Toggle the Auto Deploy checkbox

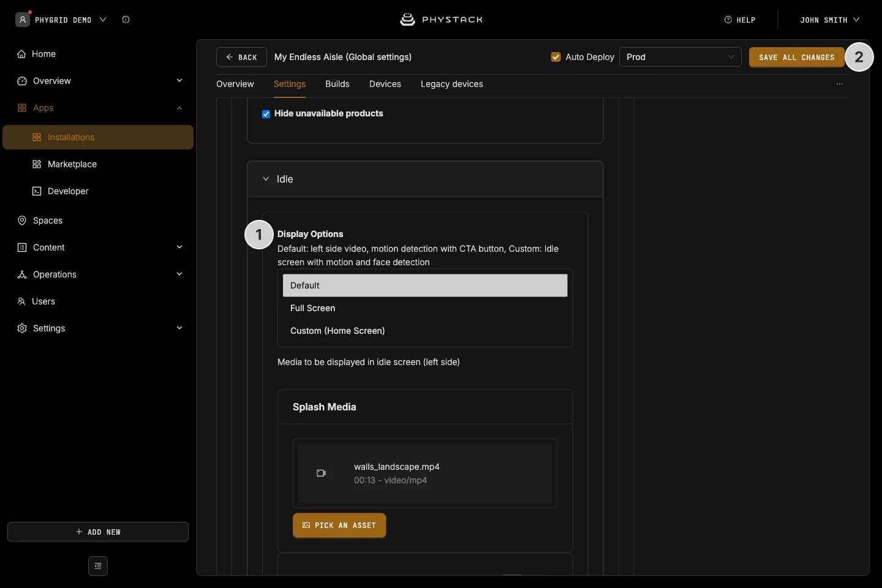pyautogui.click(x=556, y=57)
